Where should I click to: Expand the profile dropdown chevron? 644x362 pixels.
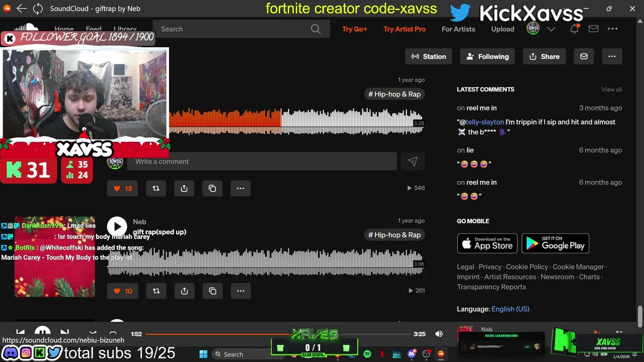coord(551,29)
